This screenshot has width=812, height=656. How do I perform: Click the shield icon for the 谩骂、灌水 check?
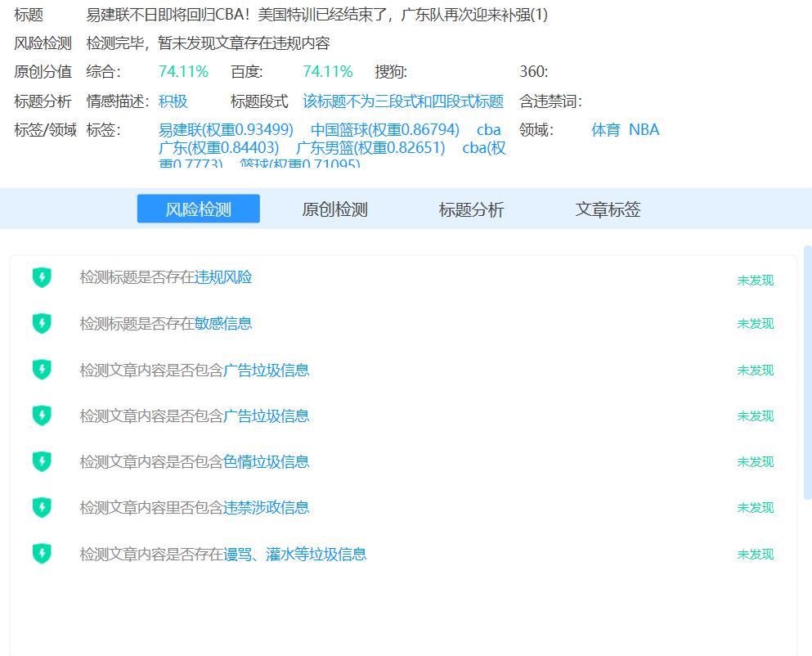pos(42,555)
